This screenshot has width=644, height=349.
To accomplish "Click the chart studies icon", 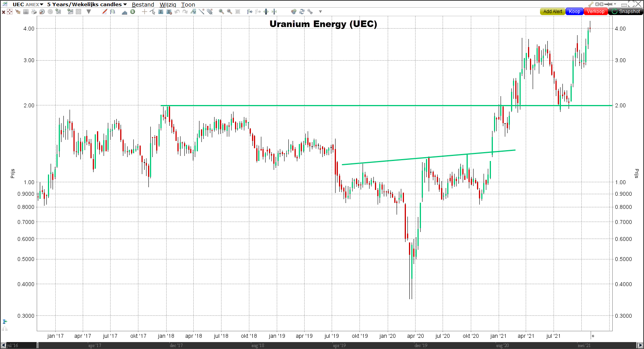I will click(70, 12).
